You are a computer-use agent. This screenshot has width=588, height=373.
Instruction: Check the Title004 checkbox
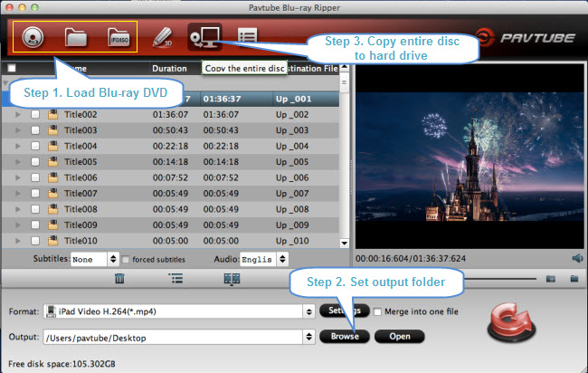[x=35, y=146]
